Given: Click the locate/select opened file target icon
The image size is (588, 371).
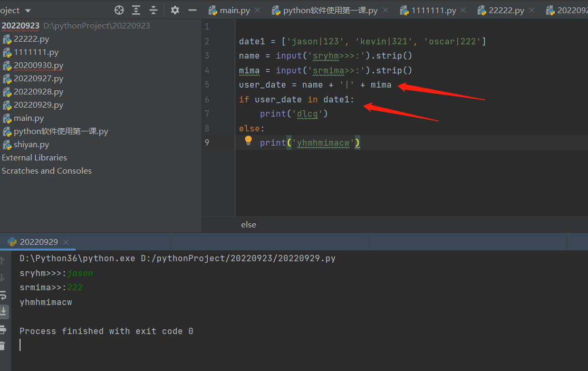Looking at the screenshot, I should (x=119, y=10).
